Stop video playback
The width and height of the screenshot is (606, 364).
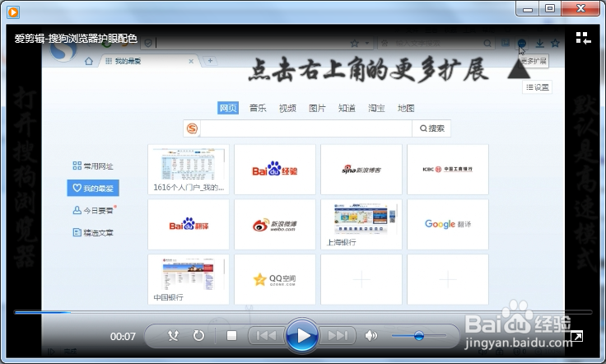(x=231, y=336)
